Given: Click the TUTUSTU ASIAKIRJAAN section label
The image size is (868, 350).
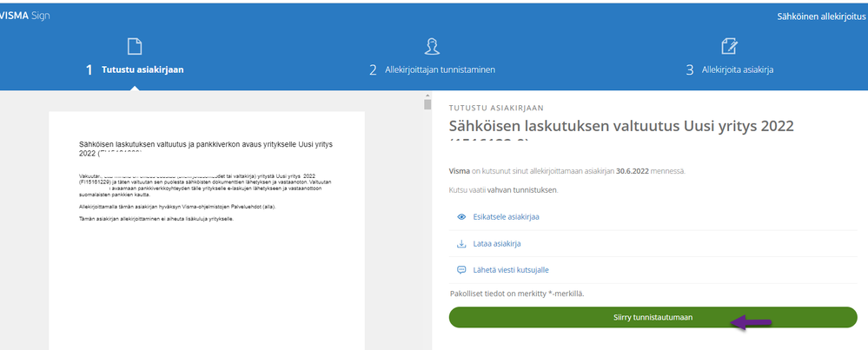Looking at the screenshot, I should point(496,108).
